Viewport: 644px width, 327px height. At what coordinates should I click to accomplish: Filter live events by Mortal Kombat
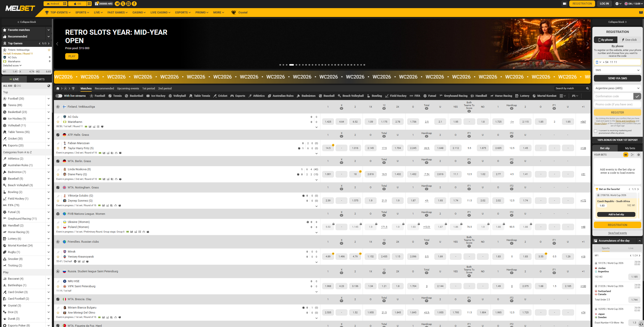tap(544, 96)
